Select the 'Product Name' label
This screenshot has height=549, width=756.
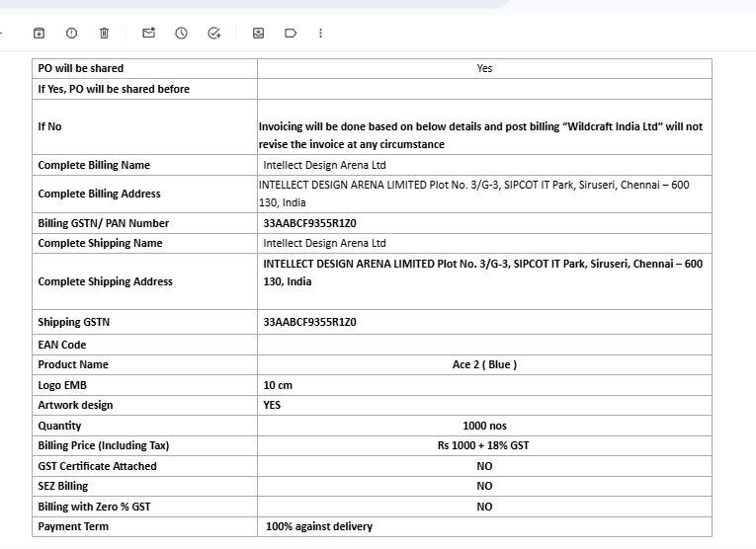tap(73, 364)
